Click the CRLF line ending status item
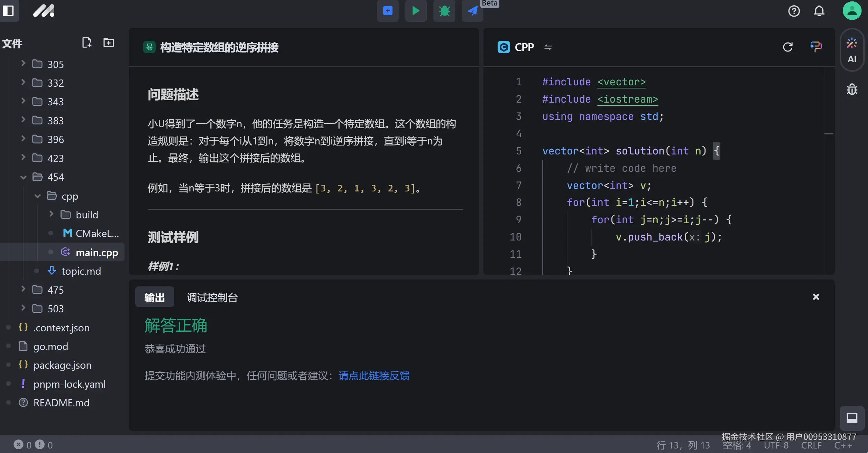The image size is (868, 453). [811, 445]
